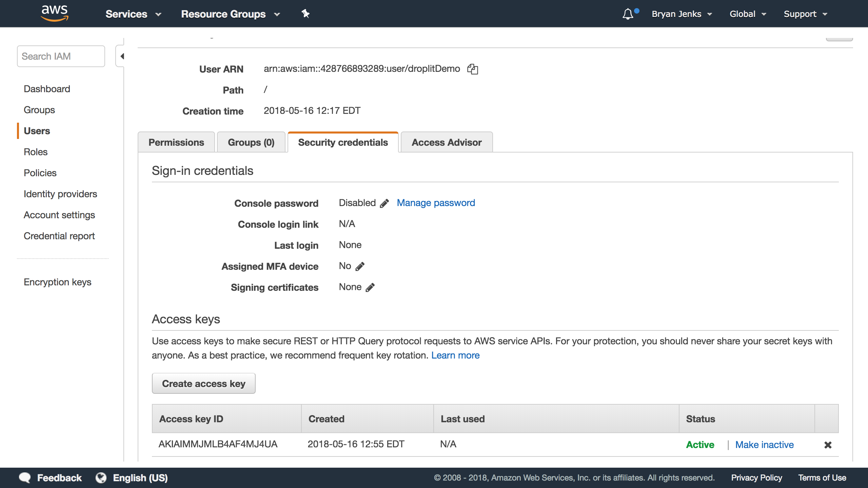This screenshot has height=488, width=868.
Task: Open the pin shortcuts icon in navbar
Action: click(305, 14)
